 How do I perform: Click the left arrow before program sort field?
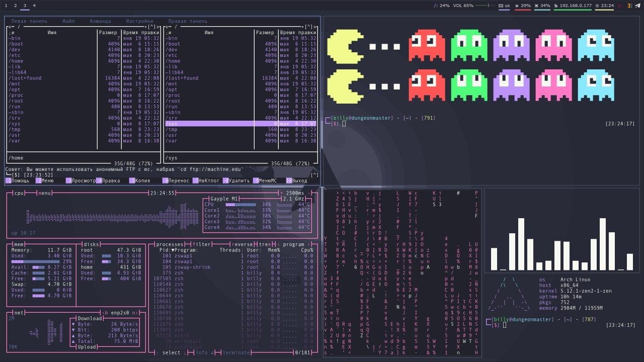click(x=278, y=244)
